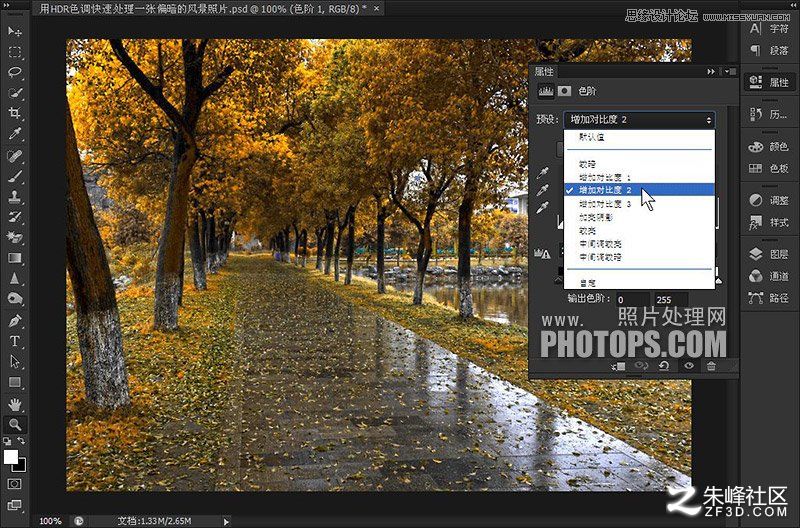The width and height of the screenshot is (800, 528).
Task: Open the 预设 preset dropdown
Action: click(639, 120)
